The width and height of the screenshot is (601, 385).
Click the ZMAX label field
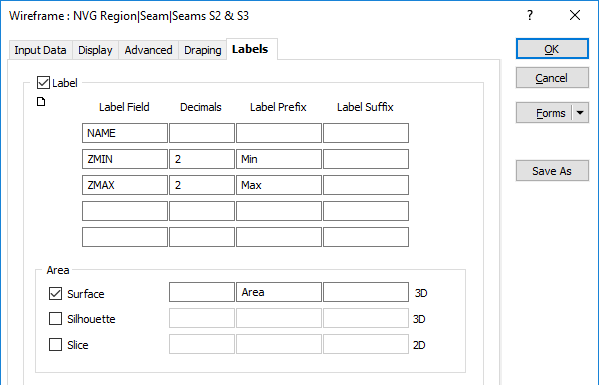[x=125, y=185]
